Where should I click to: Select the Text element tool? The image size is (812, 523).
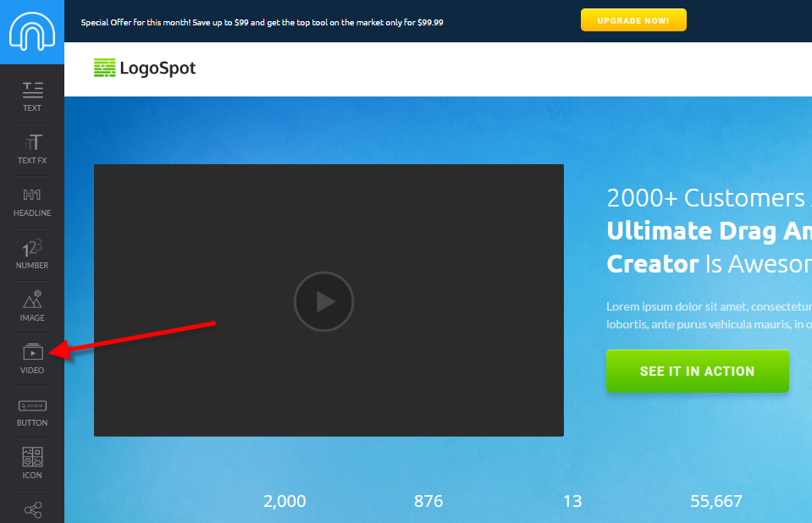pyautogui.click(x=32, y=96)
